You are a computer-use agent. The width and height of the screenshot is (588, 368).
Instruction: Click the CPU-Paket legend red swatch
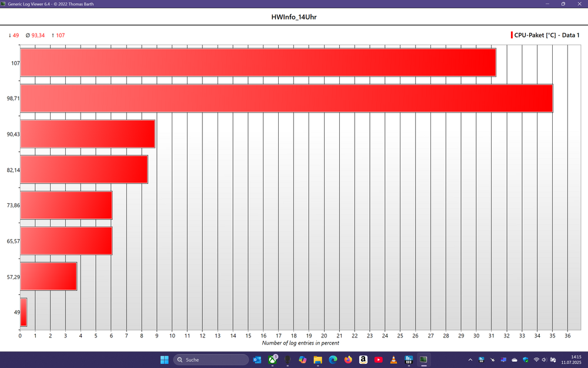pos(512,35)
